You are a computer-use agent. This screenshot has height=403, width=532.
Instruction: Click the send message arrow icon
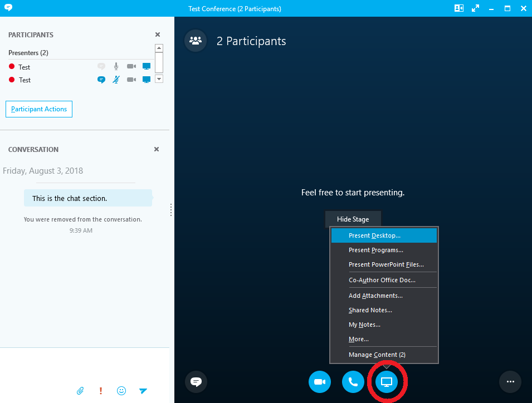coord(143,391)
